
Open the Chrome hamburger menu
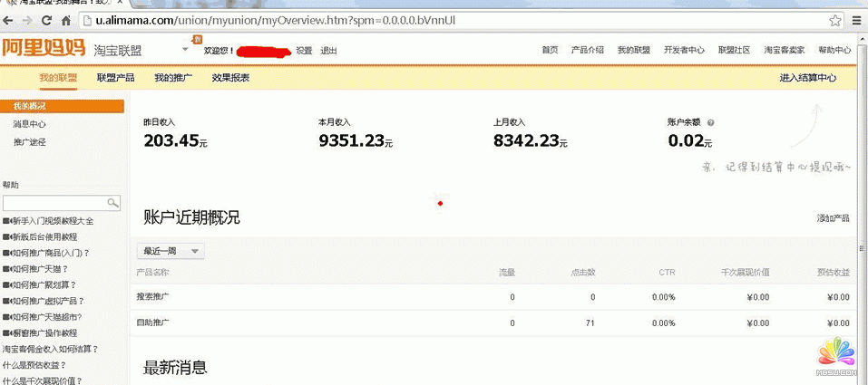tap(854, 20)
